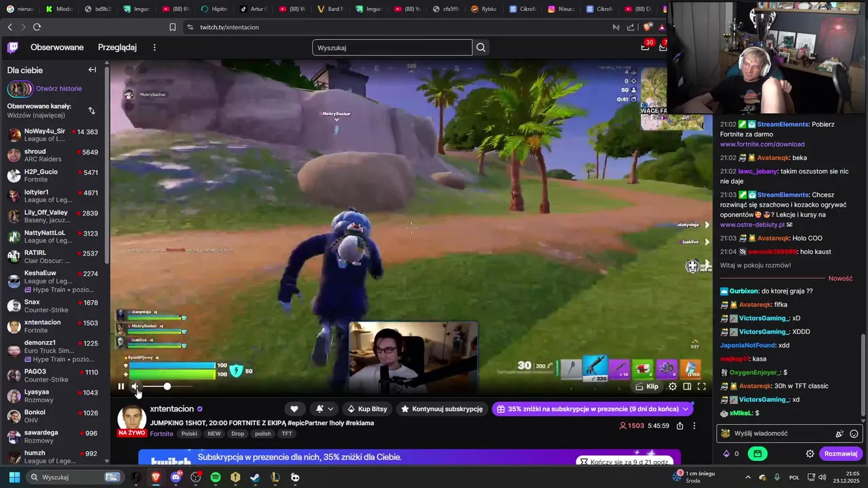Open www.fortnite.com/download link in chat
The image size is (868, 488).
pos(762,144)
